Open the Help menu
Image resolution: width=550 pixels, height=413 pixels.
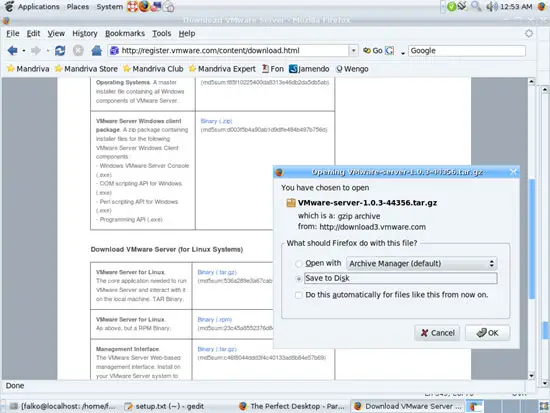tap(187, 34)
